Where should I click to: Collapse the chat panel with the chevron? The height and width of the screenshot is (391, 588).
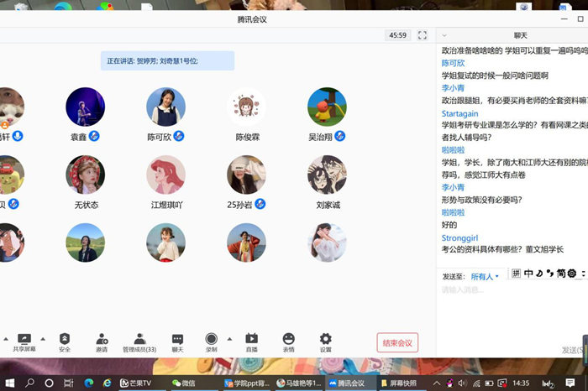click(444, 35)
